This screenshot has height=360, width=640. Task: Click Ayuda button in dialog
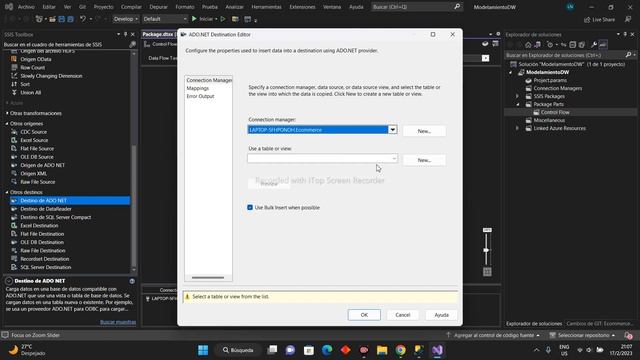[441, 315]
